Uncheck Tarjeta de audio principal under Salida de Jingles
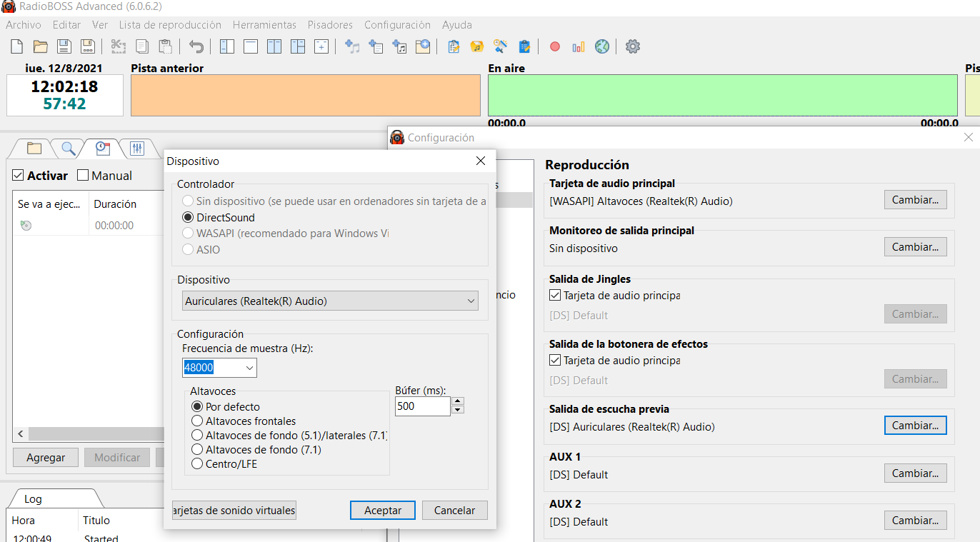The height and width of the screenshot is (542, 980). tap(555, 295)
